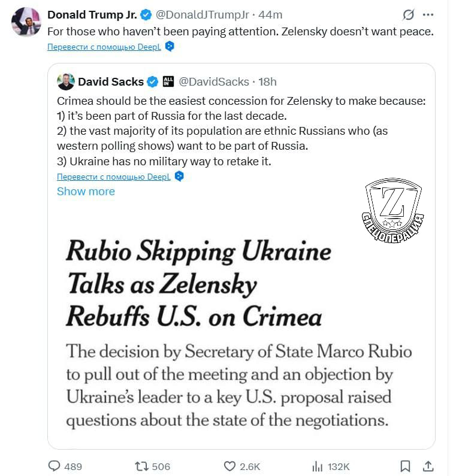The width and height of the screenshot is (456, 476).
Task: Open the 44m post timestamp
Action: coord(271,14)
